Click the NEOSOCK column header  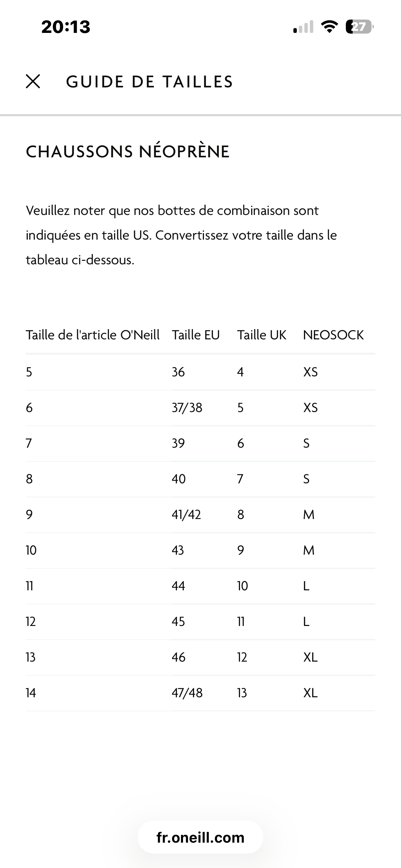click(333, 335)
